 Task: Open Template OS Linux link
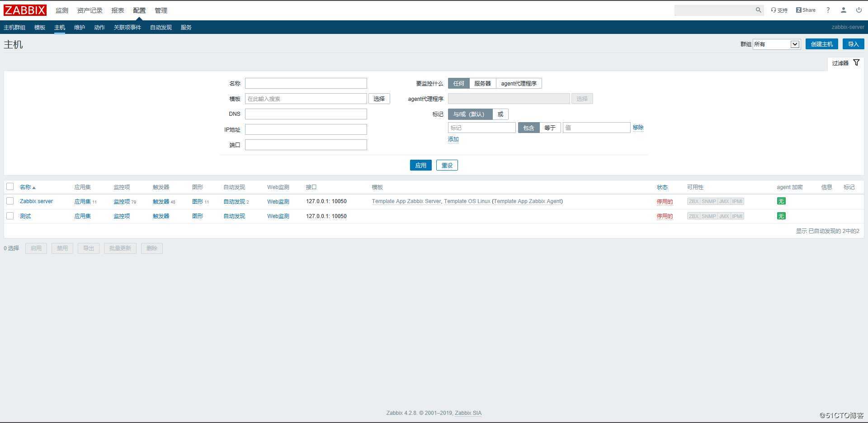coord(467,201)
